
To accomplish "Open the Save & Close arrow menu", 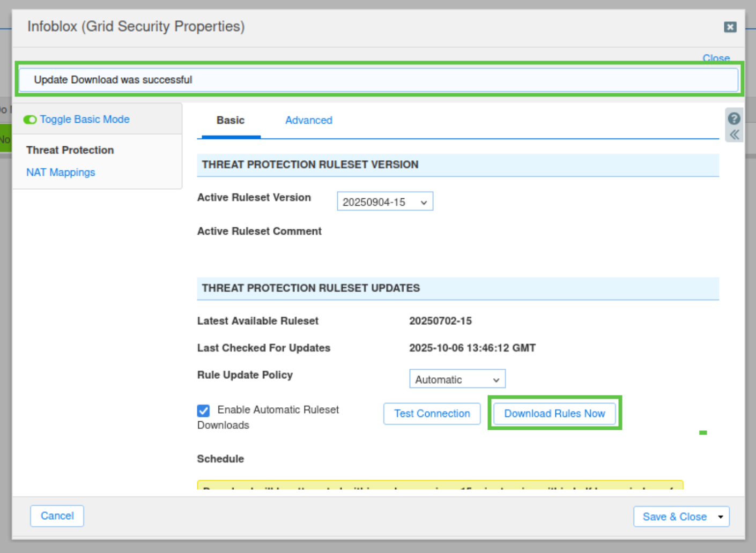I will 721,517.
